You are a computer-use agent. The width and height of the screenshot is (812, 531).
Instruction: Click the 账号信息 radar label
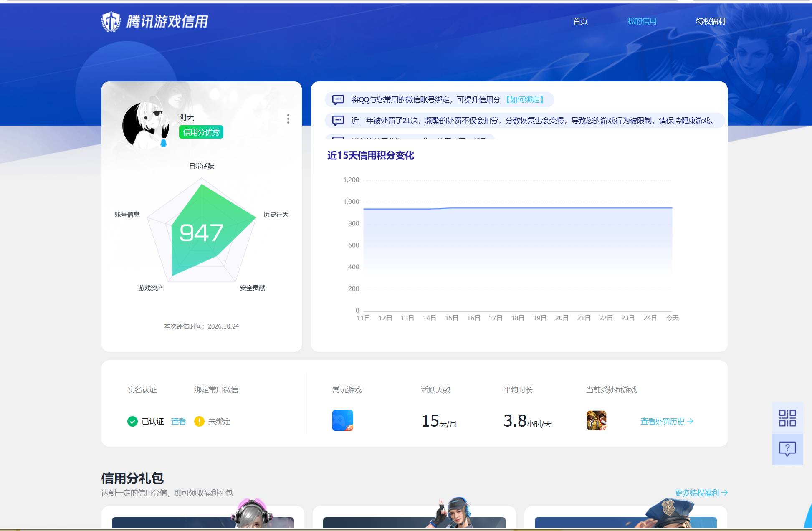point(127,215)
